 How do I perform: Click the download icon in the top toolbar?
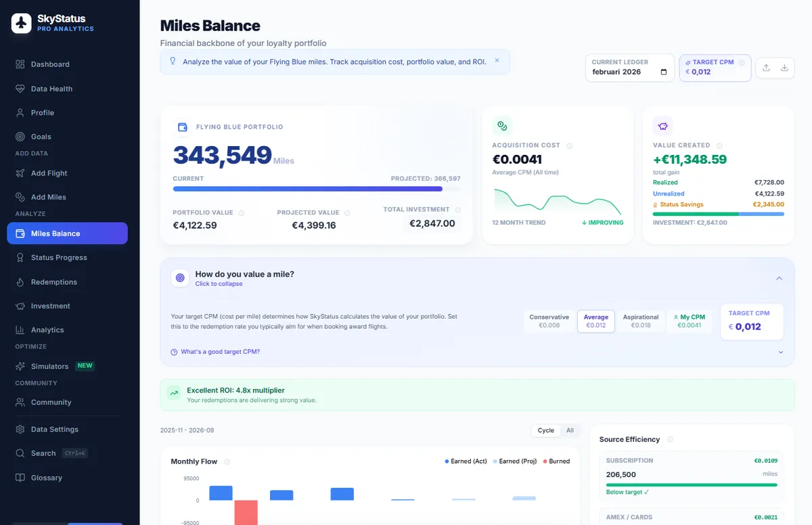click(x=785, y=68)
